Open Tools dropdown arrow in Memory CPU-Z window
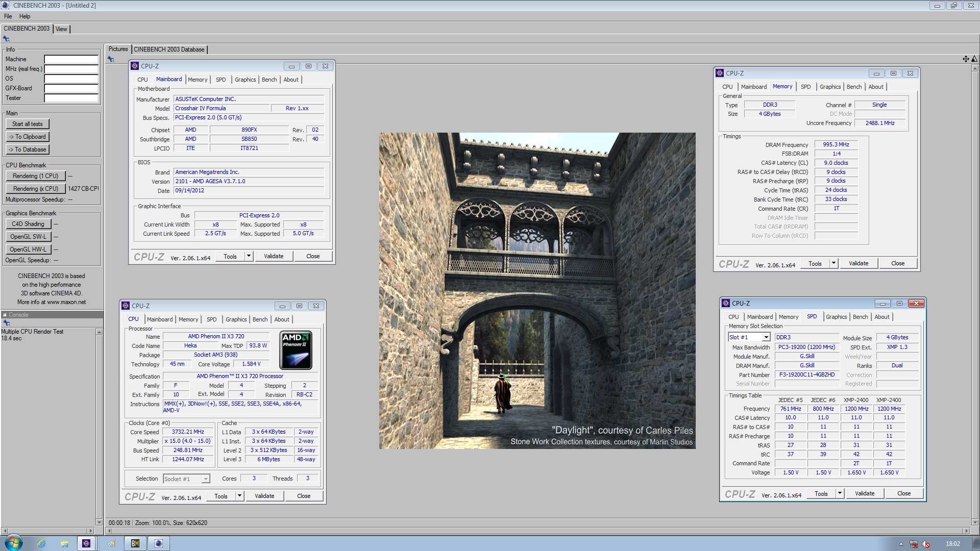The width and height of the screenshot is (980, 551). [834, 263]
